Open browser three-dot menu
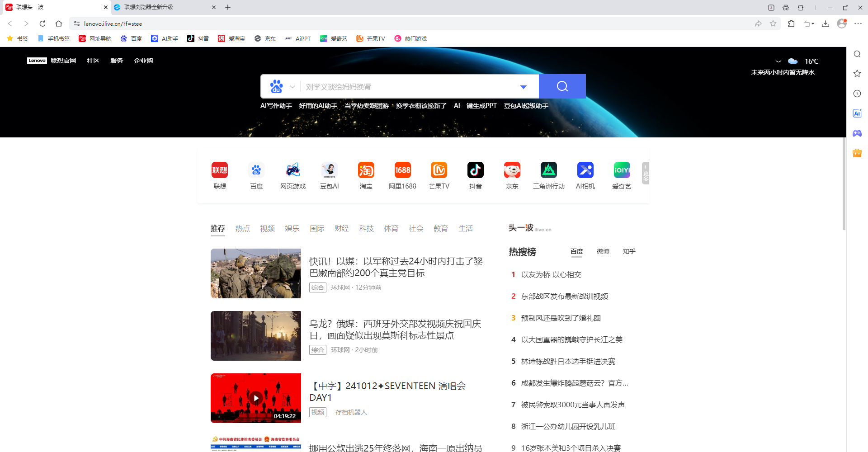The width and height of the screenshot is (868, 452). coord(858,24)
